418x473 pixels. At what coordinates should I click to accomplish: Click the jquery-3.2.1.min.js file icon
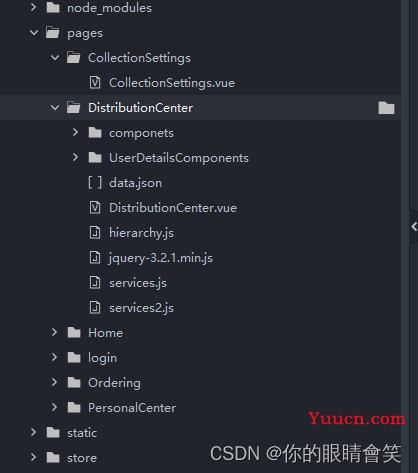[x=95, y=257]
